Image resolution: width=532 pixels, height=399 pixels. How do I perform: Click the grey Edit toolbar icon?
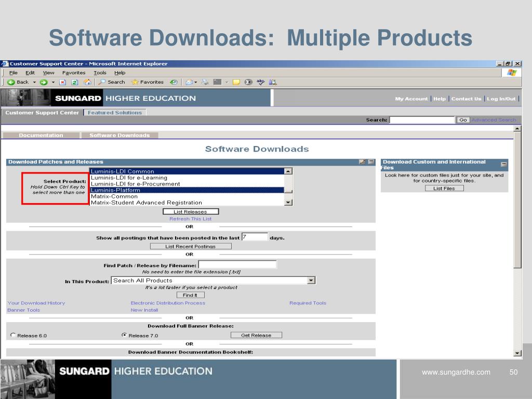pyautogui.click(x=217, y=82)
